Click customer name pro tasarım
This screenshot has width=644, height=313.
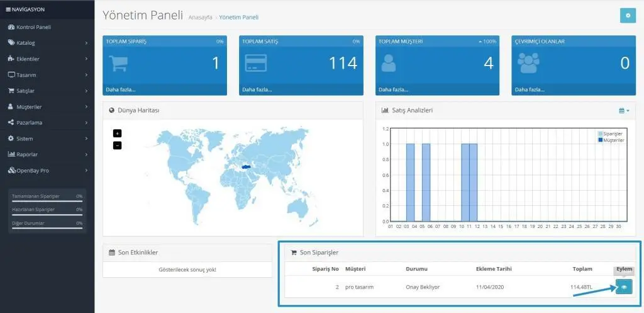[359, 287]
